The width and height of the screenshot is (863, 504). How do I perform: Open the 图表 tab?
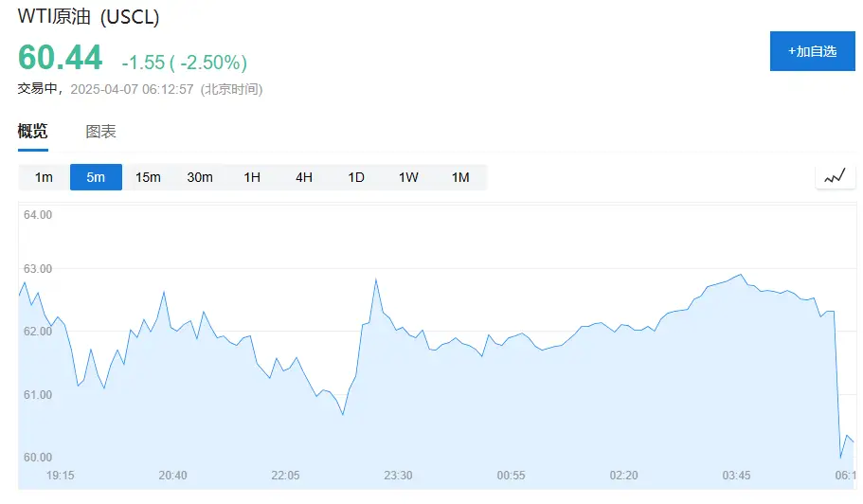[x=101, y=132]
